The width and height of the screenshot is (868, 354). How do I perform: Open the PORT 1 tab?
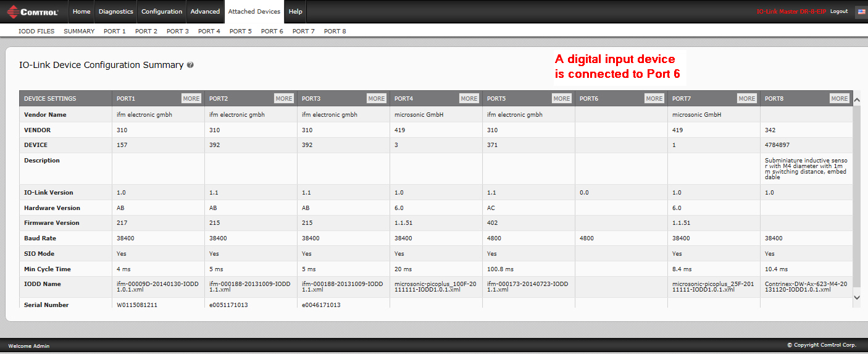[x=115, y=31]
